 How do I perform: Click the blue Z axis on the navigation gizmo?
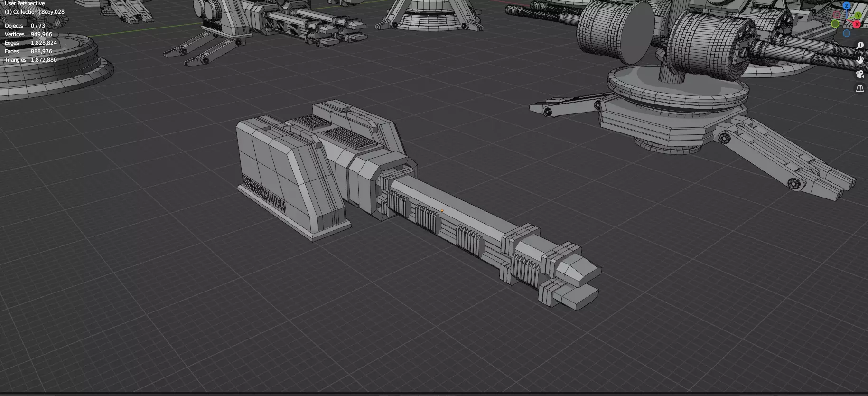(847, 6)
